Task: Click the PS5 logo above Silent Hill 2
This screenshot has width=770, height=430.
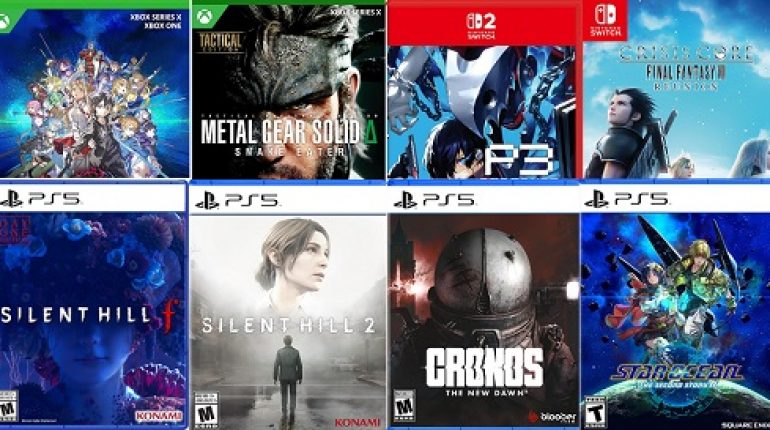Action: click(237, 200)
